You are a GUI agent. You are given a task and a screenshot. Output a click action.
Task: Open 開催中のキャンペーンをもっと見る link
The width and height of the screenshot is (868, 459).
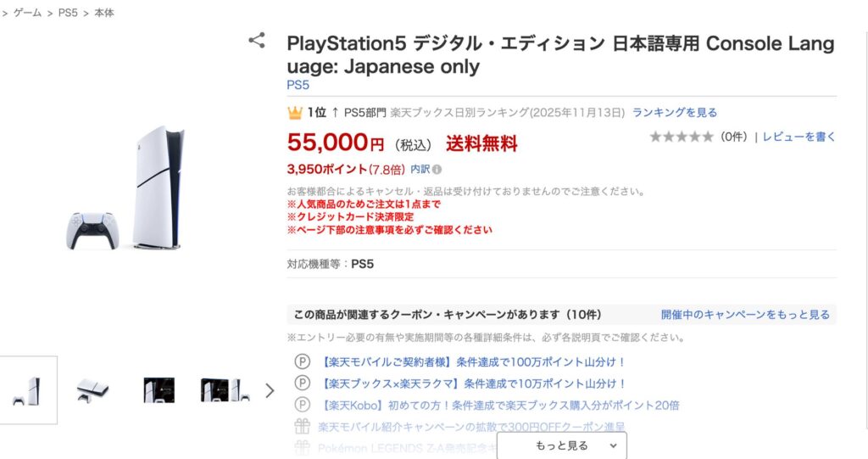coord(745,315)
